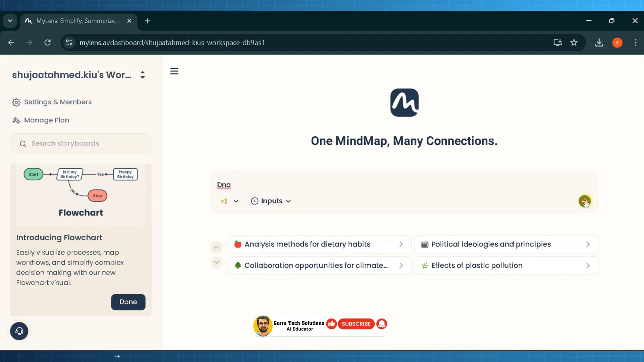
Task: Click the MyLens mind map icon
Action: click(x=404, y=102)
